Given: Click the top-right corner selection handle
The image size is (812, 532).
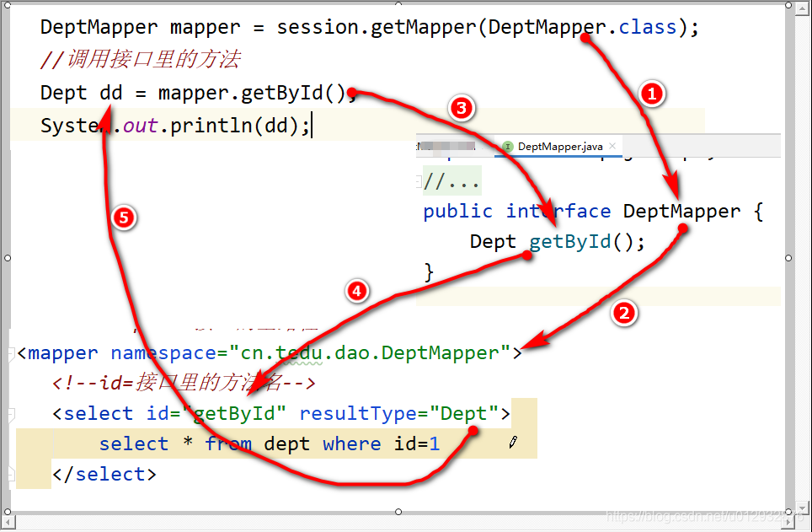Looking at the screenshot, I should pyautogui.click(x=788, y=5).
